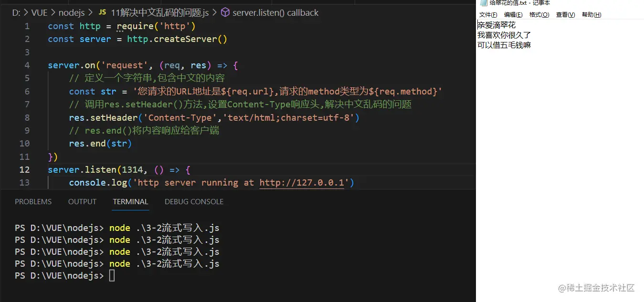Screen dimensions: 644x302
Task: Open the http://127.0.0.1 link in code
Action: (302, 183)
